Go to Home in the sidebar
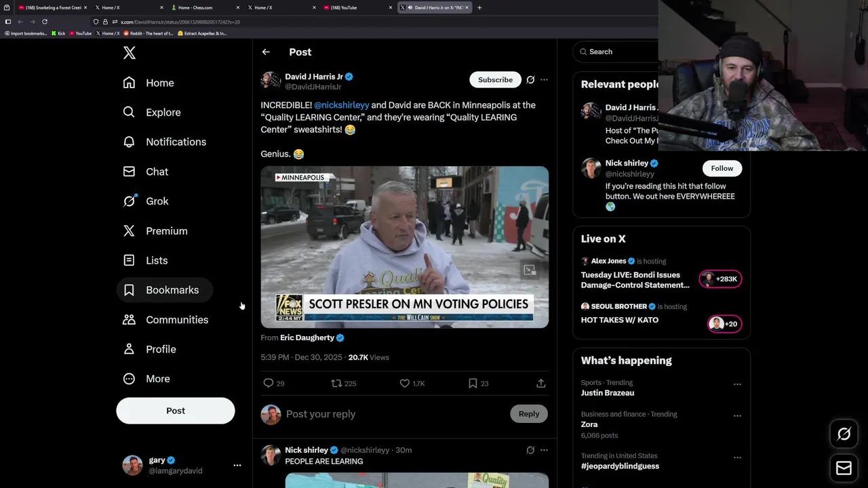 pyautogui.click(x=149, y=83)
